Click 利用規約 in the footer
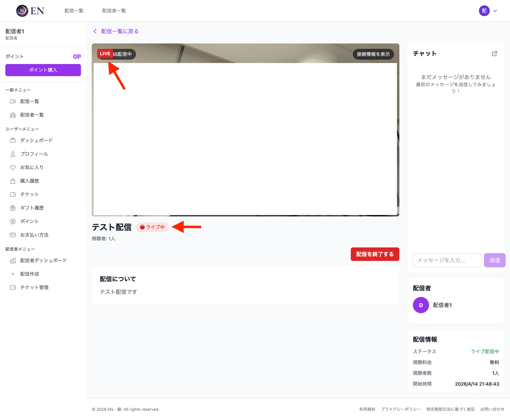The width and height of the screenshot is (510, 420). coord(367,409)
